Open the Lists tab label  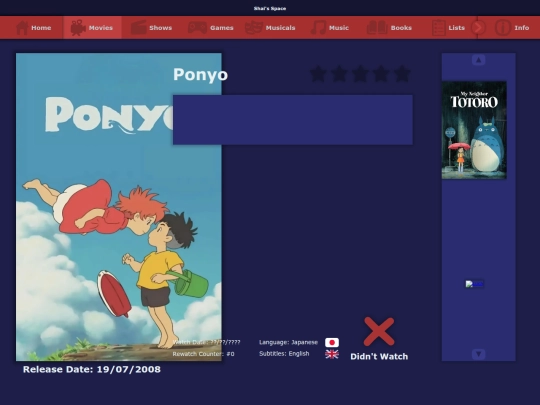(457, 28)
